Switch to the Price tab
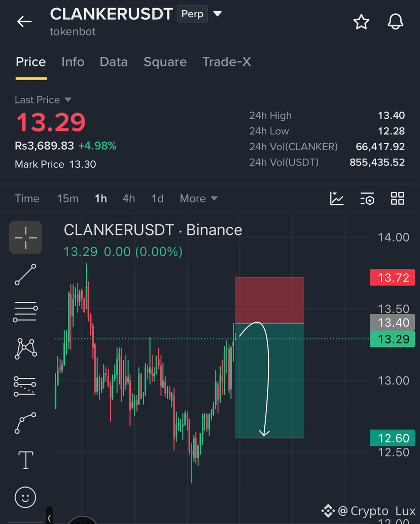This screenshot has width=420, height=524. [x=31, y=62]
